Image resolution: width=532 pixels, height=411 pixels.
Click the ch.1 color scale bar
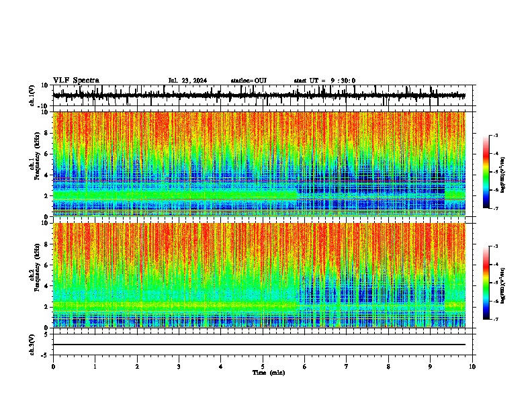pyautogui.click(x=486, y=172)
